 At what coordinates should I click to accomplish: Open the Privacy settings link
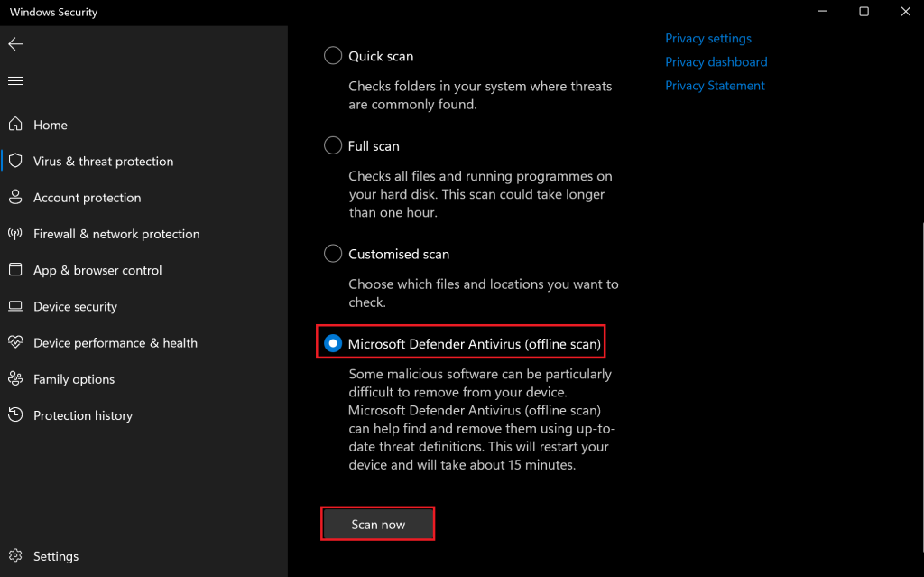click(707, 38)
